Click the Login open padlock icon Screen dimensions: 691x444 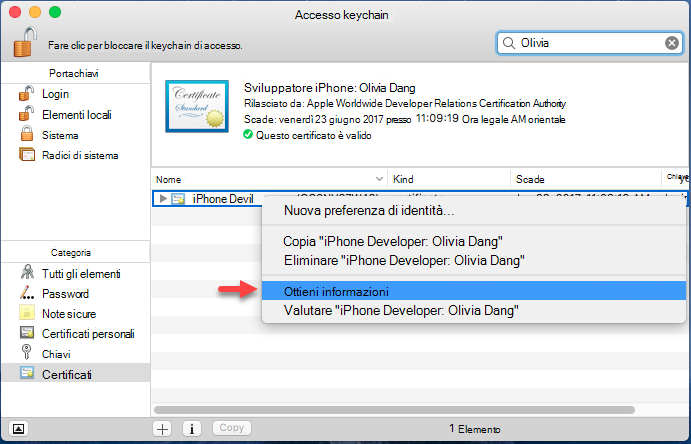(x=26, y=93)
